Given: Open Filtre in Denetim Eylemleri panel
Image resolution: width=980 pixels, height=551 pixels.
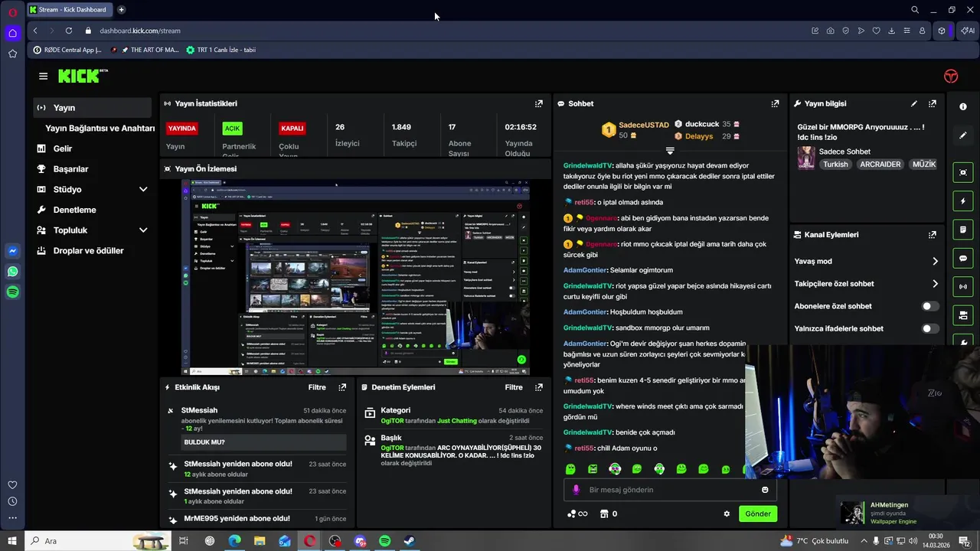Looking at the screenshot, I should tap(514, 387).
